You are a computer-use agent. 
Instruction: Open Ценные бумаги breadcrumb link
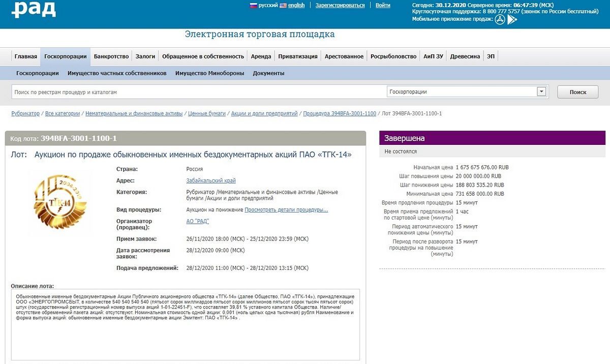pyautogui.click(x=207, y=113)
